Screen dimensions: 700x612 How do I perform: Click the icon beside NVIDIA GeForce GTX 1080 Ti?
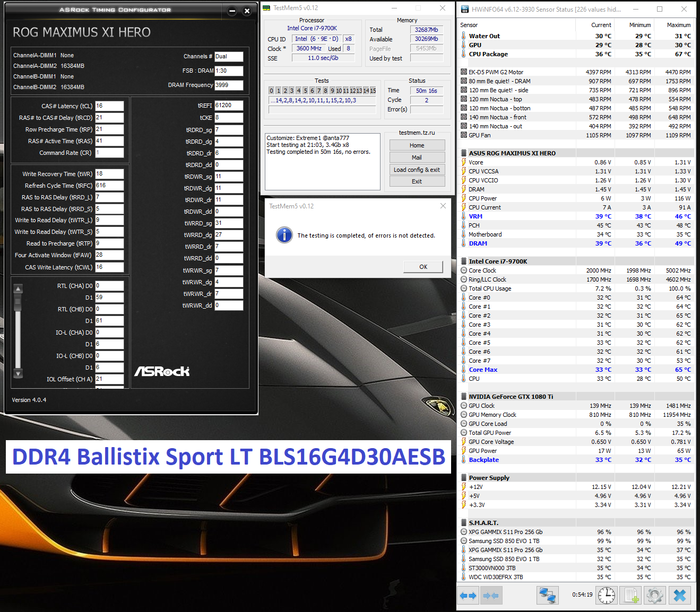464,397
